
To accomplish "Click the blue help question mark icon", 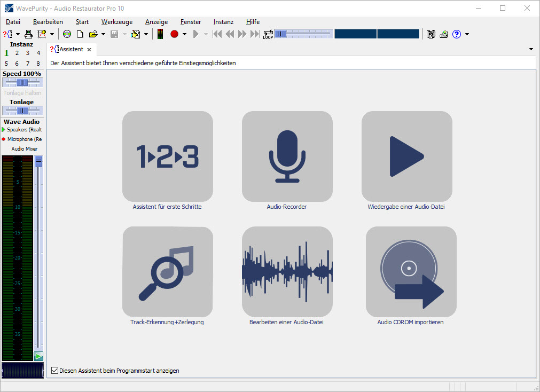I will point(457,34).
